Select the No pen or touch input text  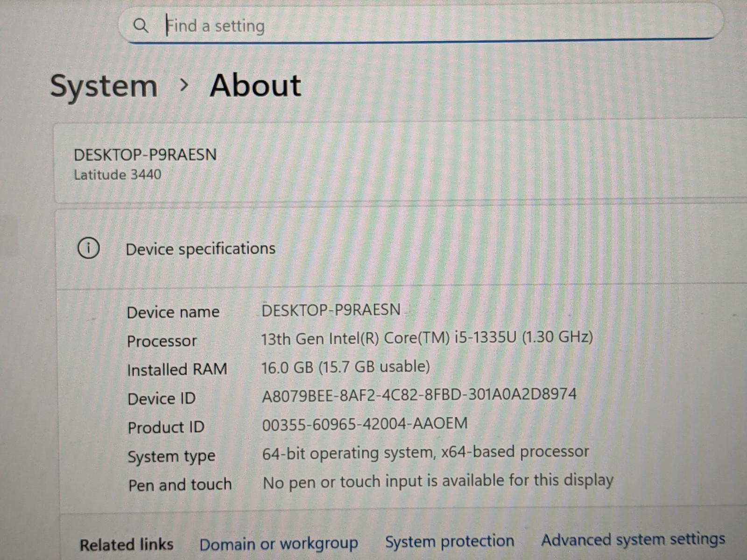[438, 482]
